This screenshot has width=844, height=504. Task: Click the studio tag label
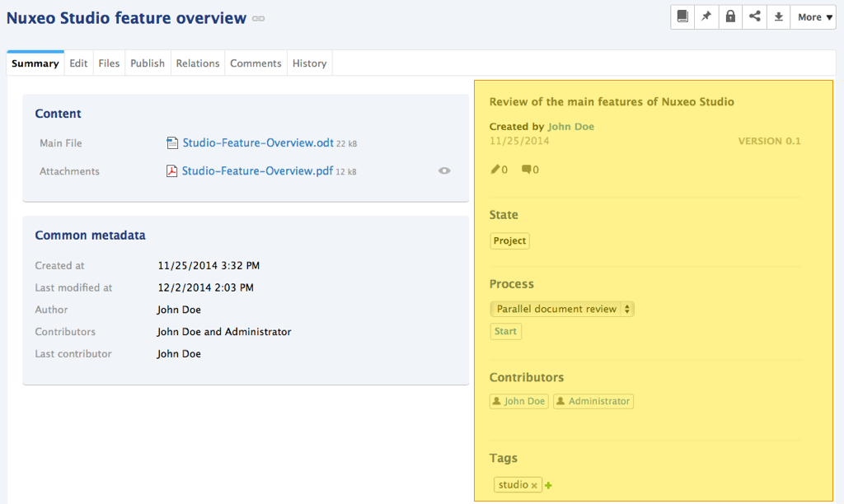click(513, 484)
